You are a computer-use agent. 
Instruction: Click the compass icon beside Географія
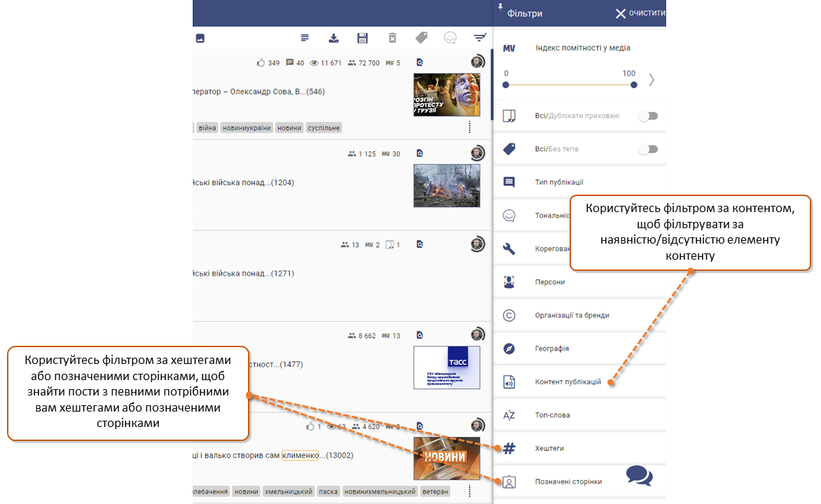(509, 349)
